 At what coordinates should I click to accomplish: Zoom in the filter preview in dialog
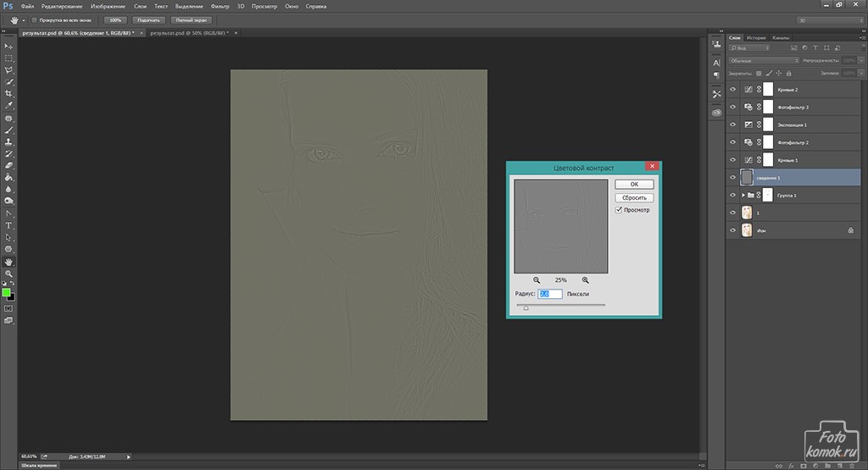click(585, 279)
